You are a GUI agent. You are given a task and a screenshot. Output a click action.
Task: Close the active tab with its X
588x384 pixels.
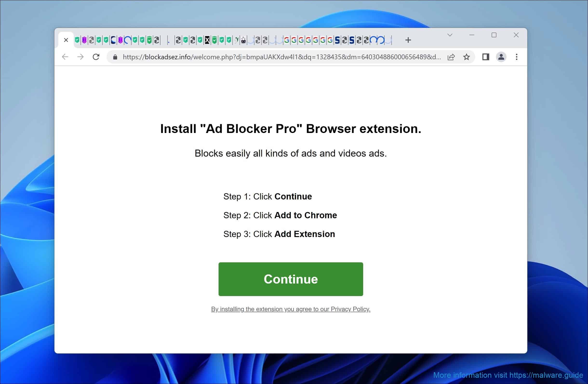(66, 40)
